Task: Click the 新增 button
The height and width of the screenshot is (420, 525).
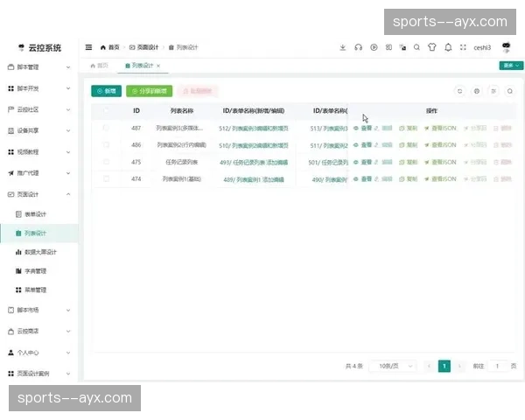Action: [107, 91]
